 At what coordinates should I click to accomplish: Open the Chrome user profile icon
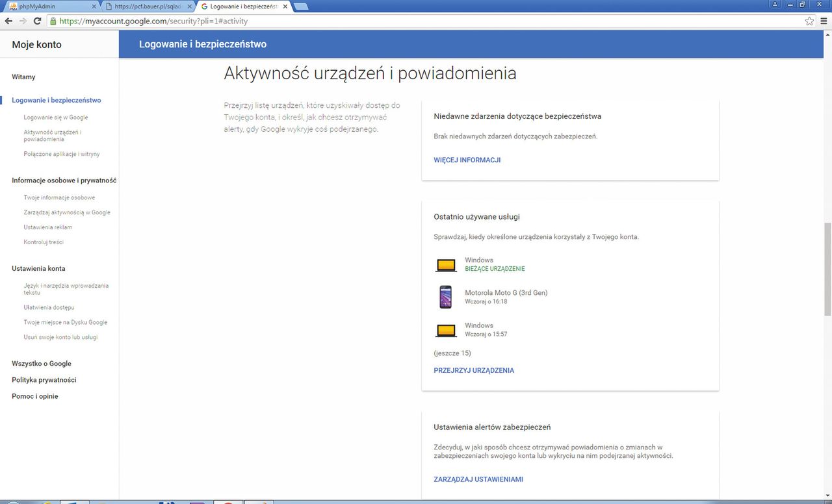click(775, 4)
